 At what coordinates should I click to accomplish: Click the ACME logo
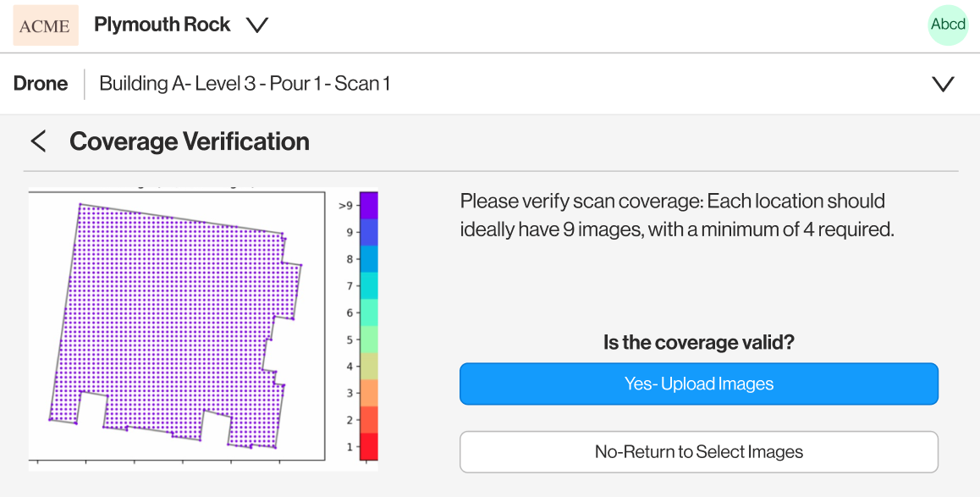[x=46, y=25]
